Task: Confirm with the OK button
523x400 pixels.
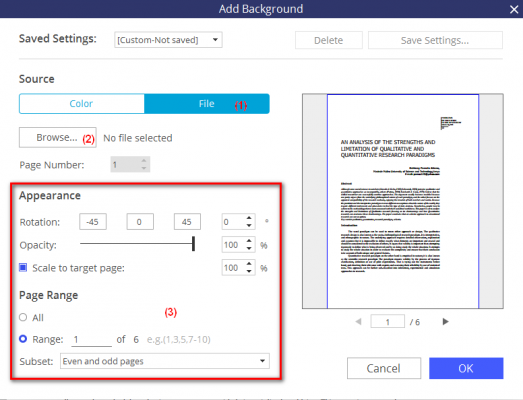Action: click(466, 368)
